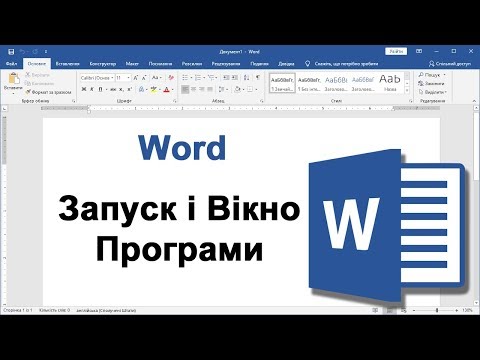The image size is (480, 360).
Task: Toggle strikethrough formatting
Action: tap(113, 89)
